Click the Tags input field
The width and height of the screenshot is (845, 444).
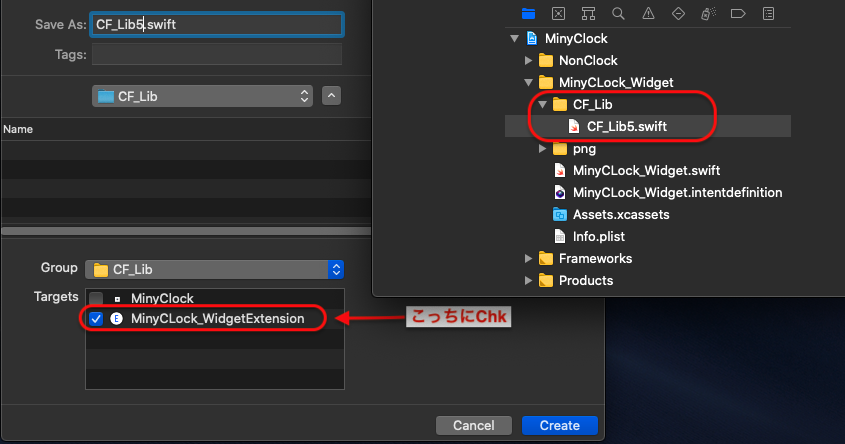(x=217, y=54)
